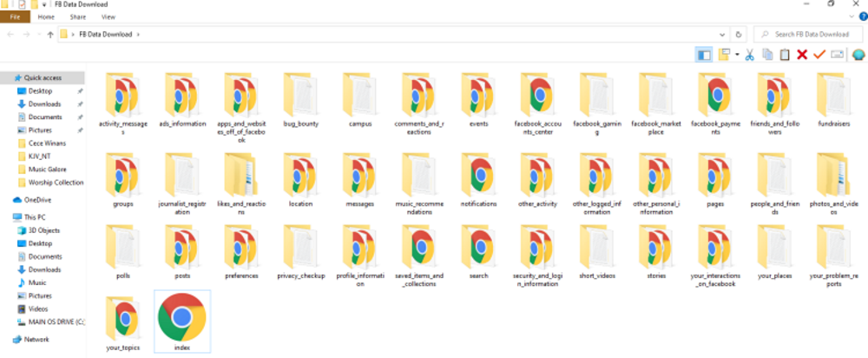Image resolution: width=868 pixels, height=358 pixels.
Task: Select pinned Downloads under Quick access
Action: tap(43, 104)
